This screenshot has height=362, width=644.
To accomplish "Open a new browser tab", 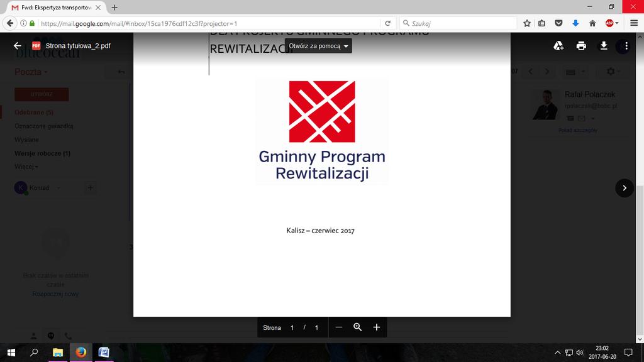I will coord(114,8).
